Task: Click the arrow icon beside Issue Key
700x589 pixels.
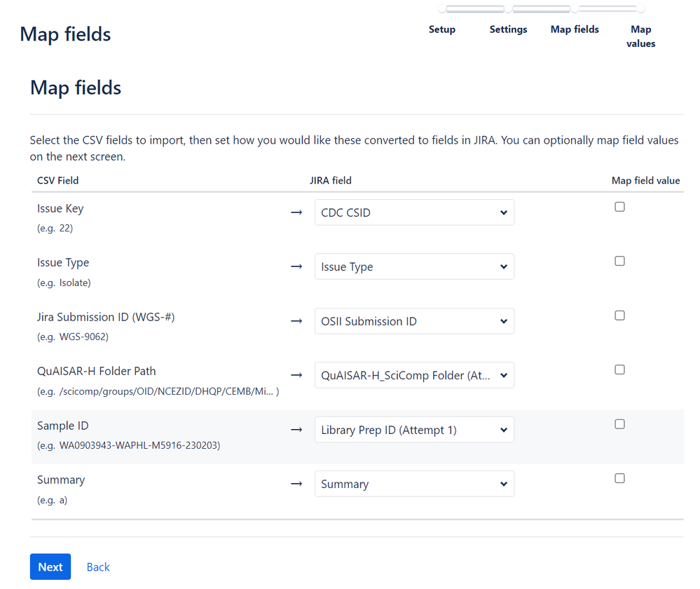Action: (296, 212)
